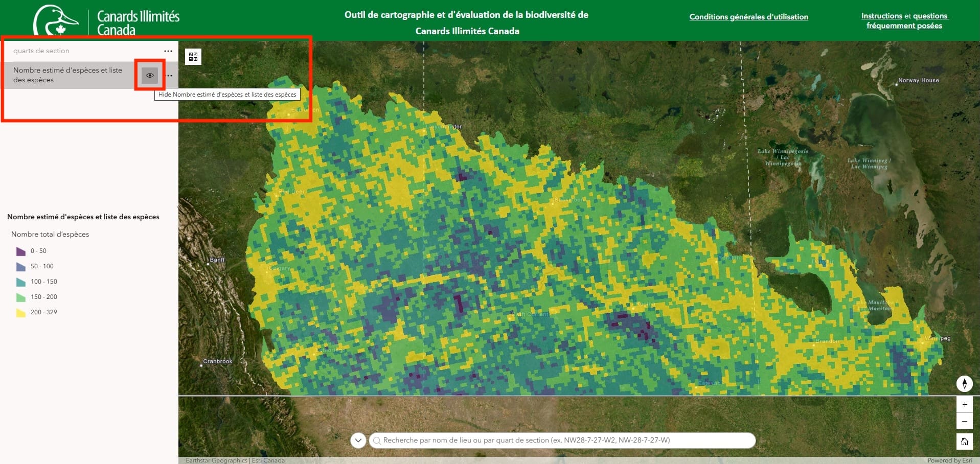Expand the search source dropdown arrow
This screenshot has width=980, height=464.
point(358,440)
